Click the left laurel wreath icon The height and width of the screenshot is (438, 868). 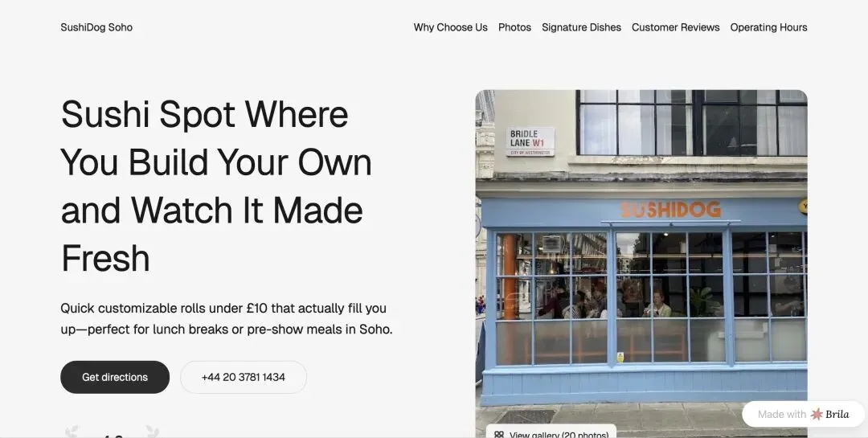tap(72, 432)
